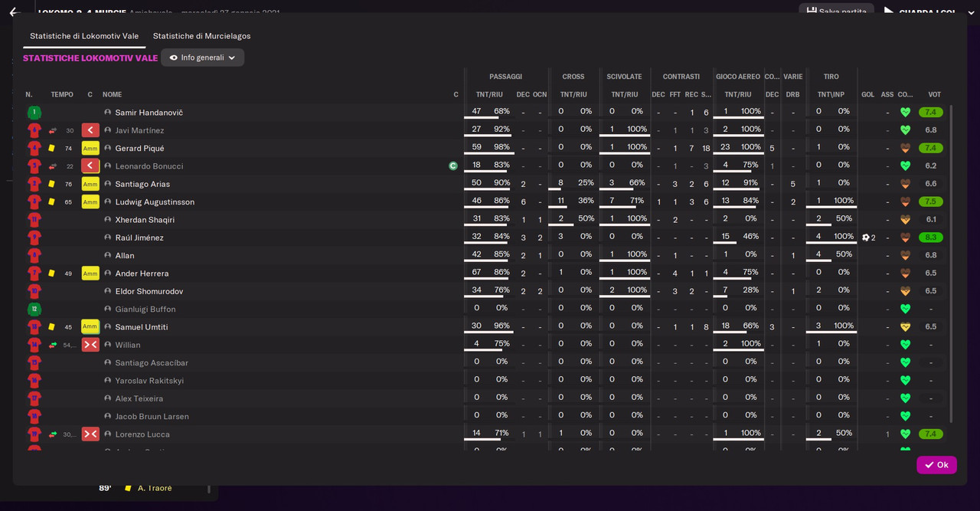Select Xherdan Shaqiri's name in the list
The image size is (980, 511).
(x=145, y=220)
